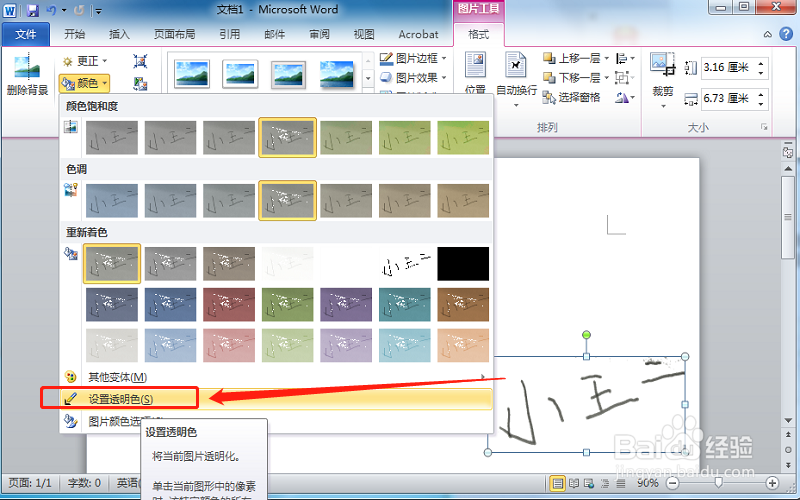Open the 文件 file tab
Image resolution: width=800 pixels, height=500 pixels.
tap(26, 34)
